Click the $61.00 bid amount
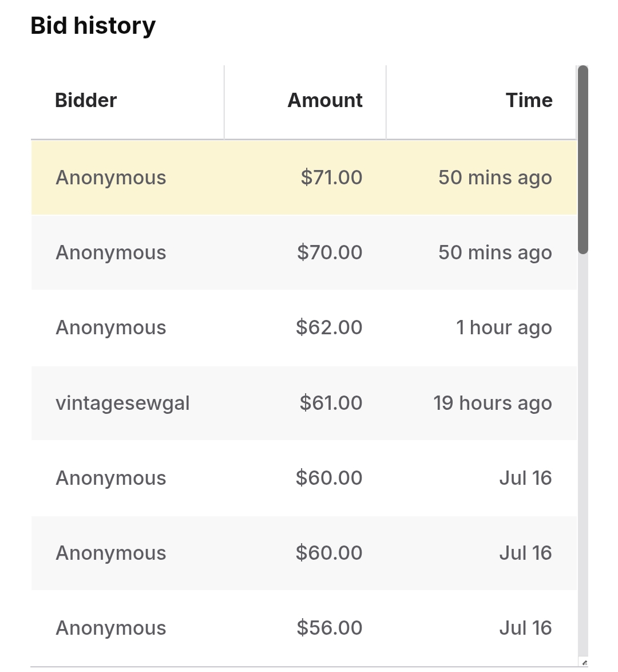 (331, 404)
